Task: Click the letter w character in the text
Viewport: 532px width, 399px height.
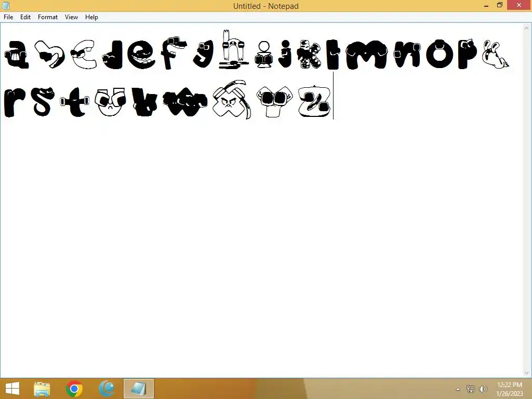Action: coord(185,101)
